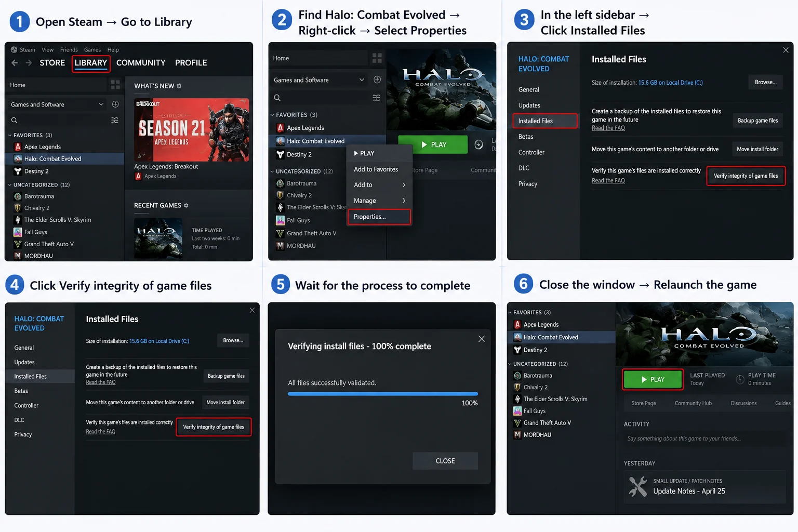Image resolution: width=798 pixels, height=532 pixels.
Task: Click the Halo thumbnail under RECENT GAMES
Action: pyautogui.click(x=158, y=238)
